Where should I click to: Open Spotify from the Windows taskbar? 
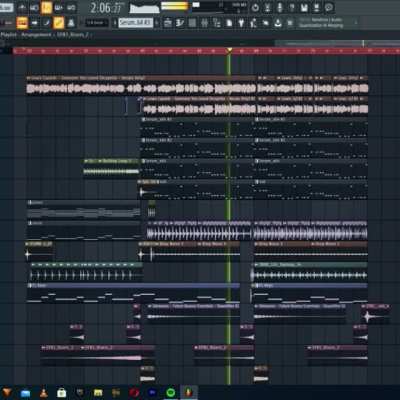(x=171, y=392)
